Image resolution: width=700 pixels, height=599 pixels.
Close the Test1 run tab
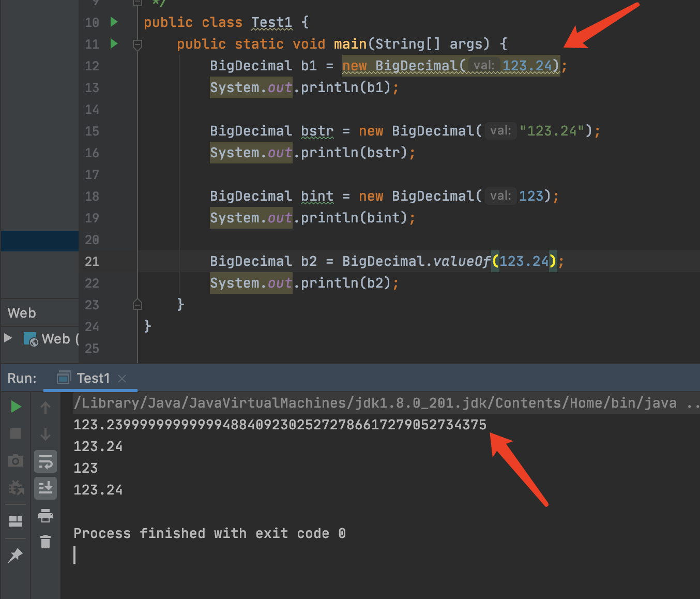(x=122, y=379)
